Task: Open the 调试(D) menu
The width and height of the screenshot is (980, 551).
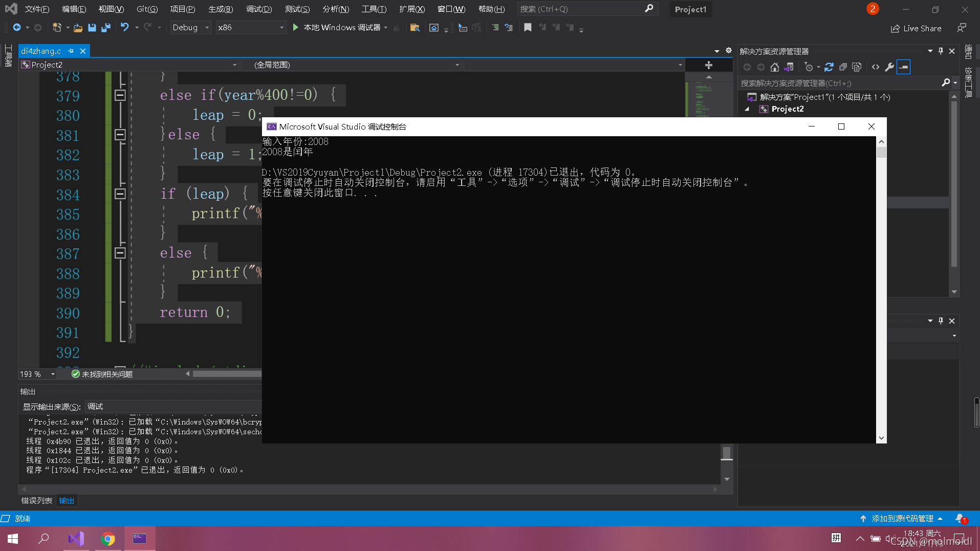Action: point(259,9)
